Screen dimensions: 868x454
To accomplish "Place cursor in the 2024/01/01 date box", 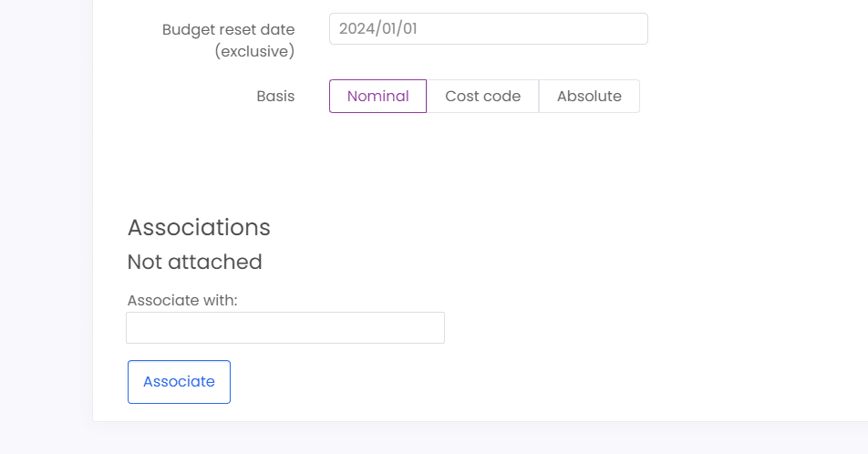I will pos(489,29).
